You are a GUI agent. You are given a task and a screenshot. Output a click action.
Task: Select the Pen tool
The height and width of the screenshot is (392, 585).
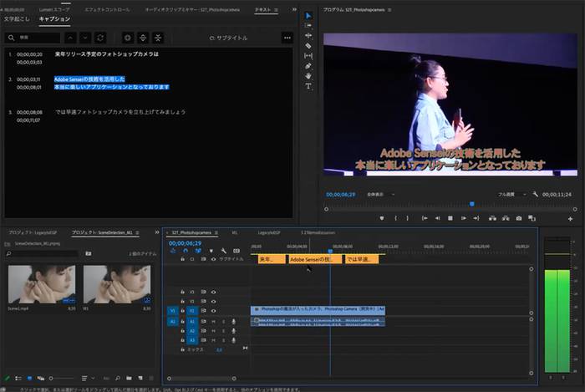[308, 66]
